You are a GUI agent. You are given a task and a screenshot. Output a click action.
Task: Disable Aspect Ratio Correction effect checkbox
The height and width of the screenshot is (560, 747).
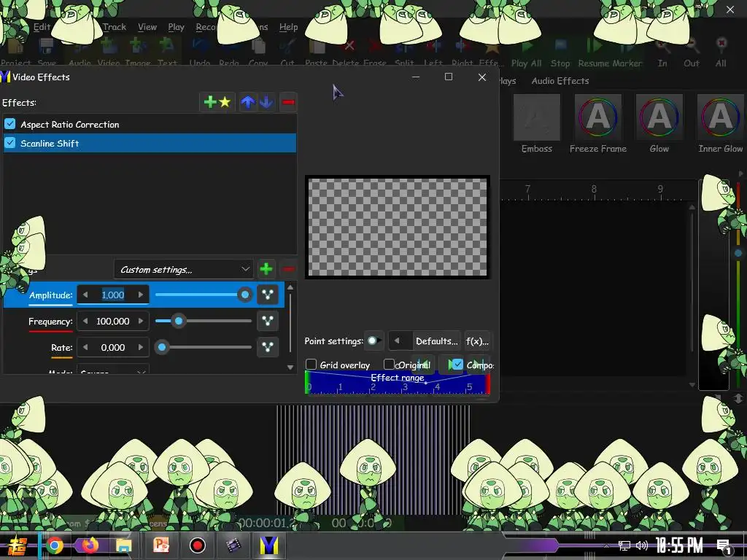(x=10, y=124)
